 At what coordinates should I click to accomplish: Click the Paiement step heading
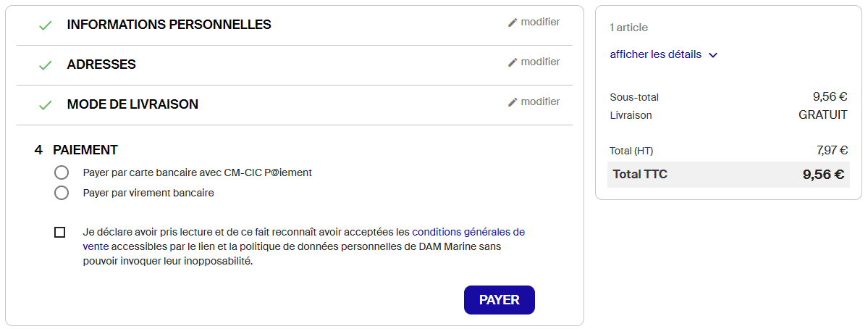tap(85, 150)
